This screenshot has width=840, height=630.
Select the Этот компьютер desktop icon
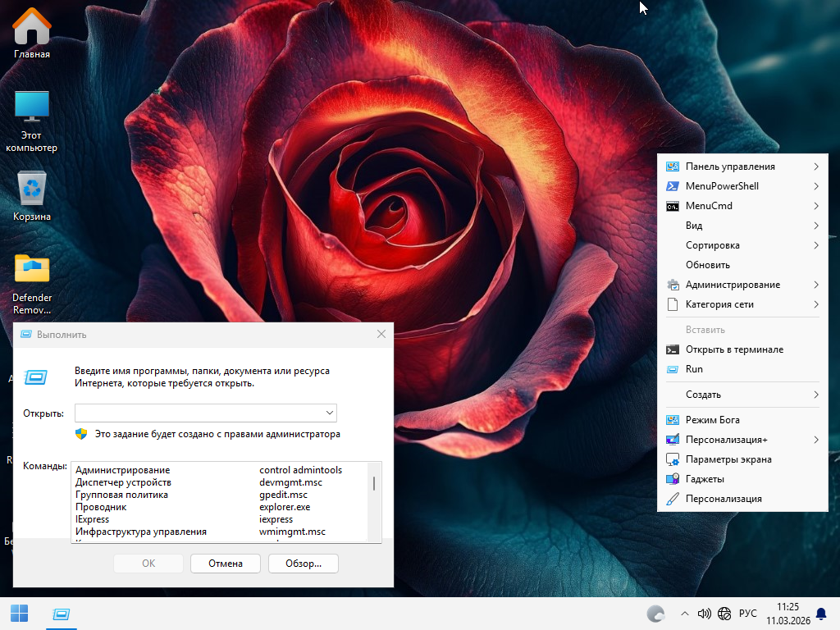click(32, 107)
